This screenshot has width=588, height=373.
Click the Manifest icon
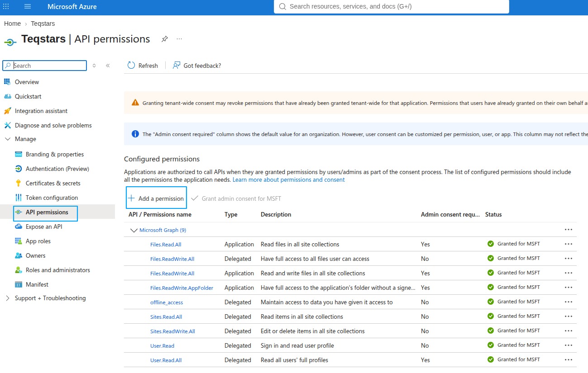coord(19,284)
